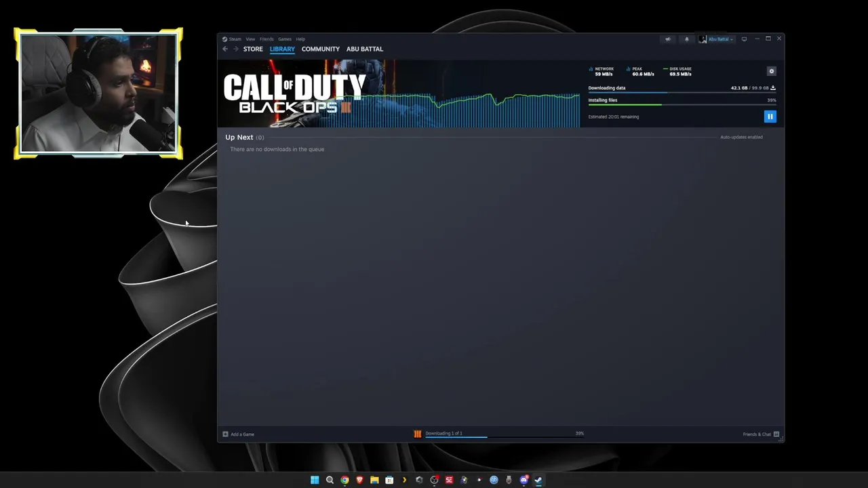
Task: Open the Help menu
Action: (300, 39)
